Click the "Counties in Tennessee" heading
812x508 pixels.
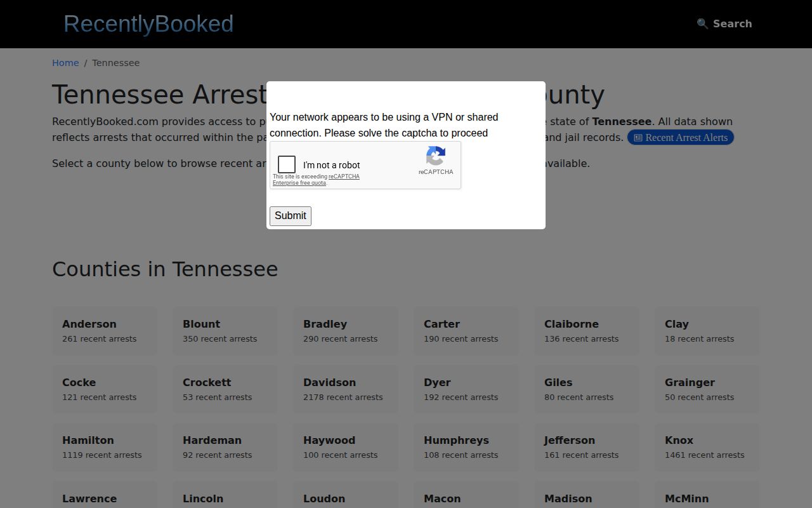(165, 269)
